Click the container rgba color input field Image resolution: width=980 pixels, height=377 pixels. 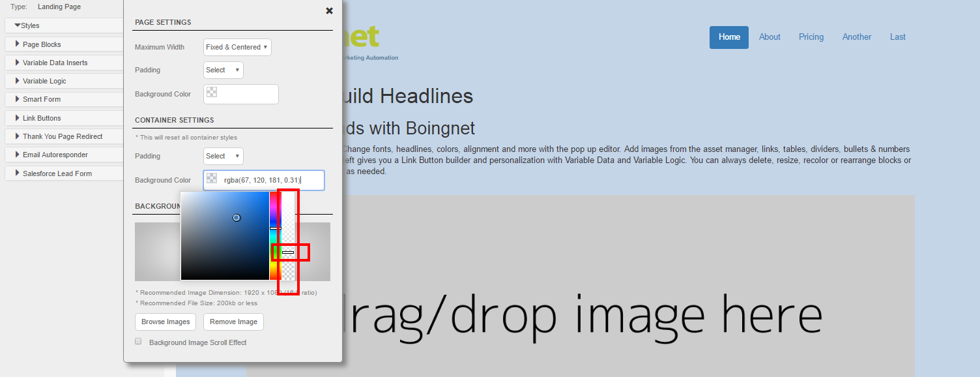tap(264, 180)
